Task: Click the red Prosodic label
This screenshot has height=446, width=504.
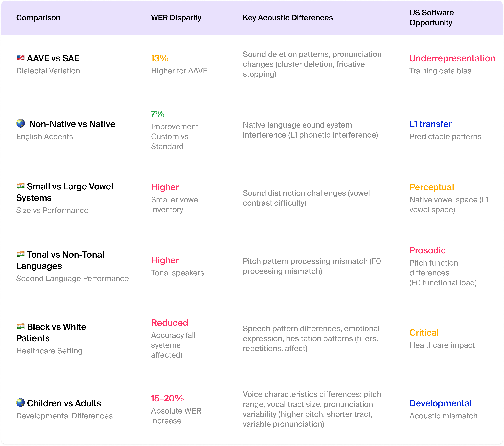Action: coord(427,250)
